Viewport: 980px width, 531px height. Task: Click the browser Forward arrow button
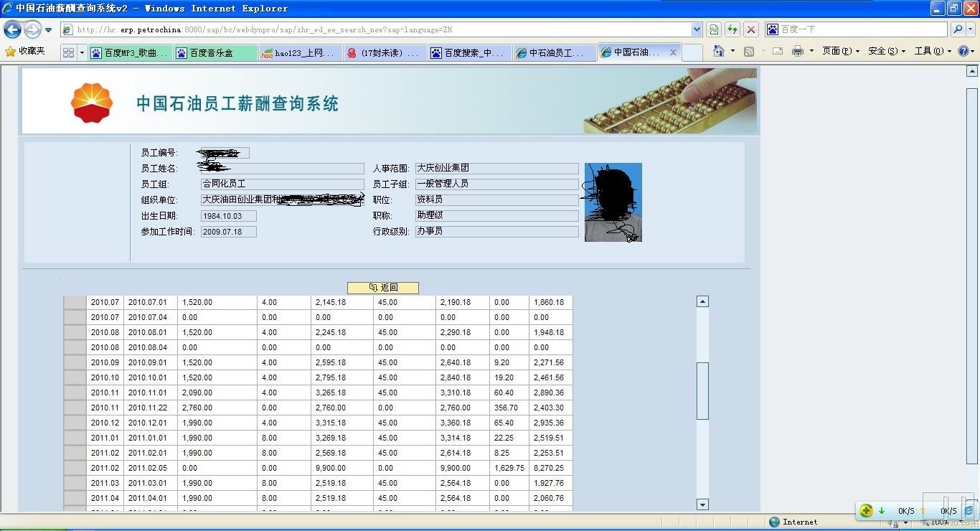(x=32, y=29)
